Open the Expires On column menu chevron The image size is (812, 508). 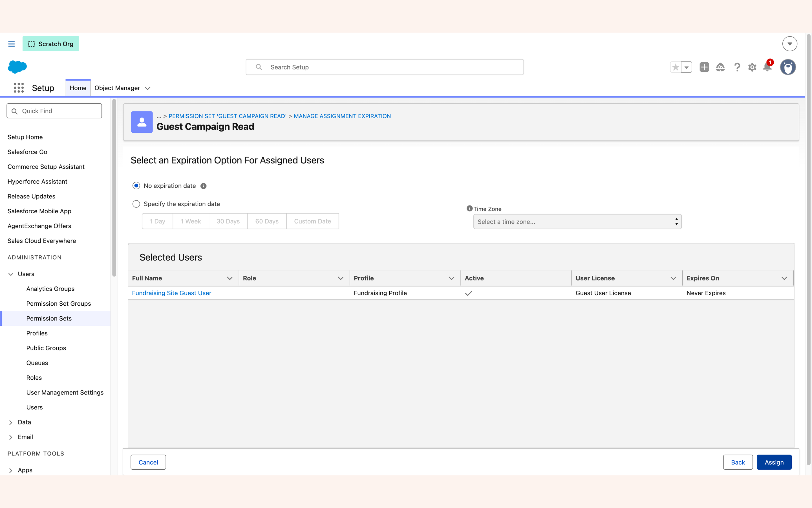pos(784,278)
